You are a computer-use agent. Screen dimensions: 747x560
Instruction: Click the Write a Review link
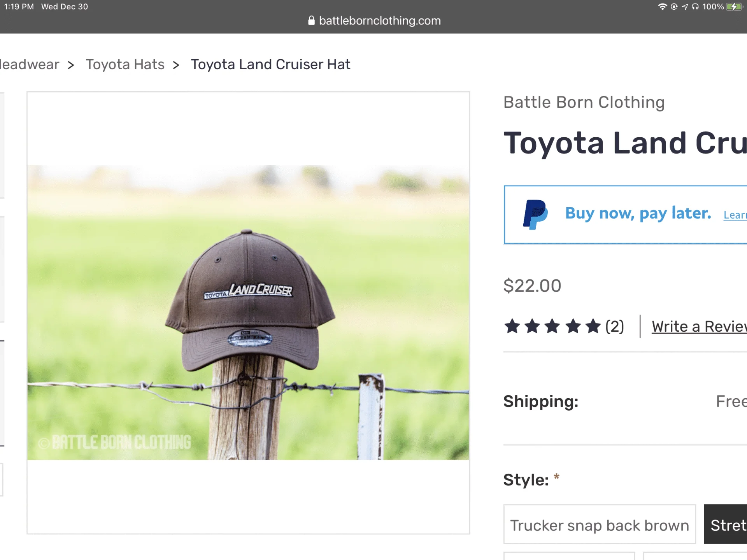(x=699, y=327)
